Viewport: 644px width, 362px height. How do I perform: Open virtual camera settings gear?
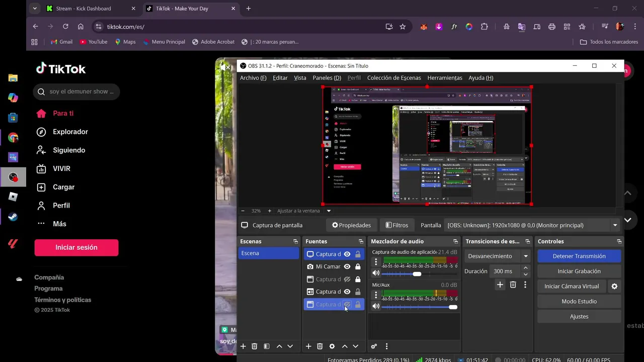[614, 286]
